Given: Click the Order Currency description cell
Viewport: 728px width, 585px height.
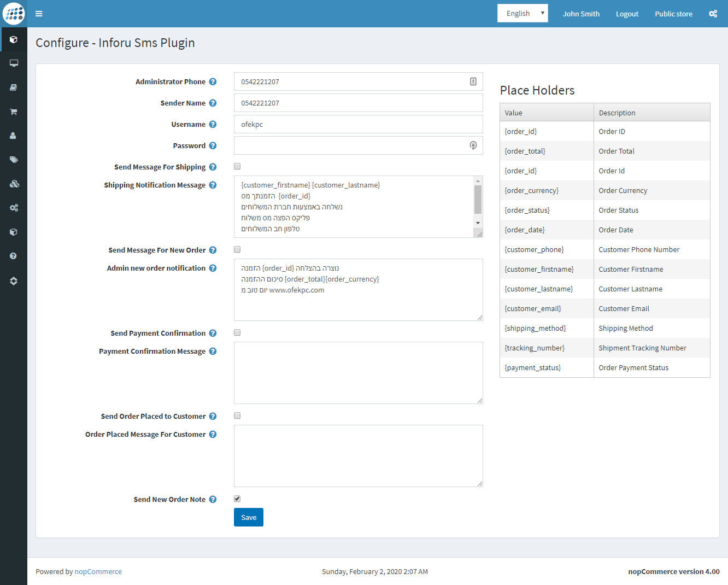Looking at the screenshot, I should point(652,190).
